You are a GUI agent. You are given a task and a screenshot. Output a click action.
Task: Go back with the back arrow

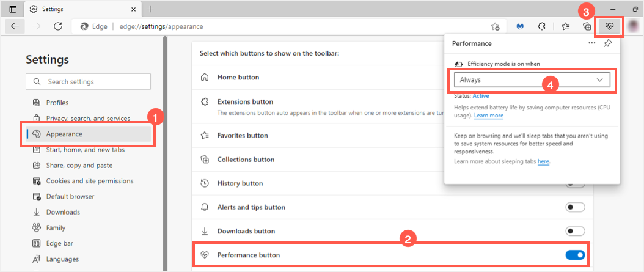click(15, 26)
